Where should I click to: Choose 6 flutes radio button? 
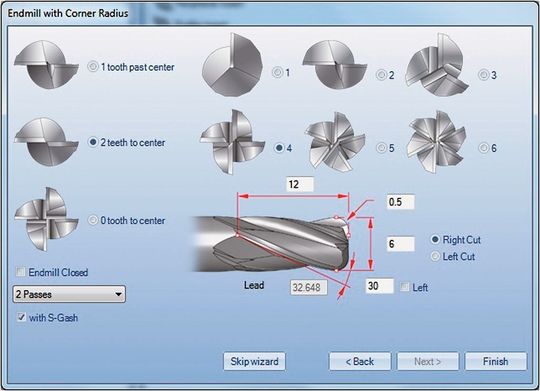(484, 148)
